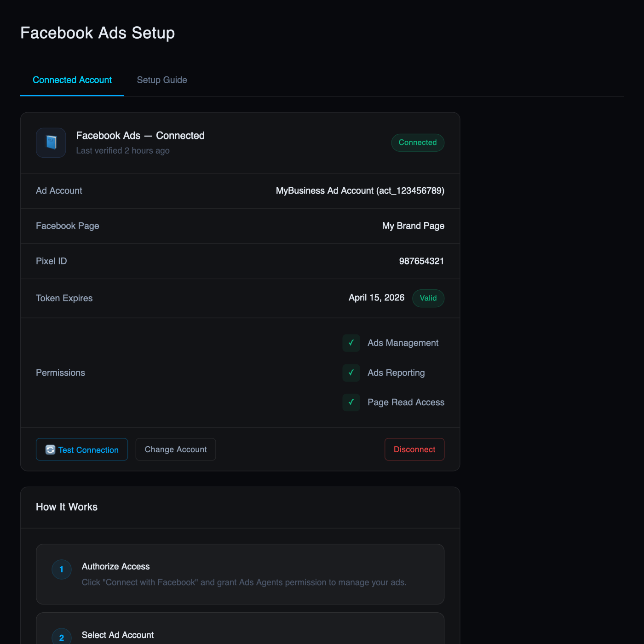Click the Pixel ID label
Screen dimensions: 644x644
[52, 261]
